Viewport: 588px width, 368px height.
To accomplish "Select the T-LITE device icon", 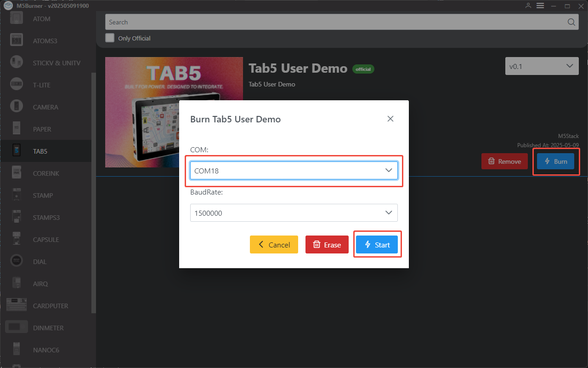I will tap(17, 85).
